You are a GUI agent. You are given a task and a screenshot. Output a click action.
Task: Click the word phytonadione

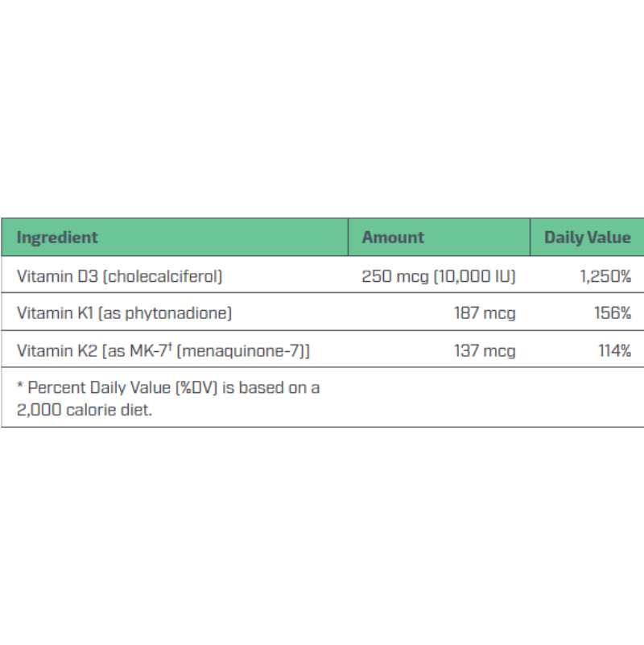click(x=176, y=314)
